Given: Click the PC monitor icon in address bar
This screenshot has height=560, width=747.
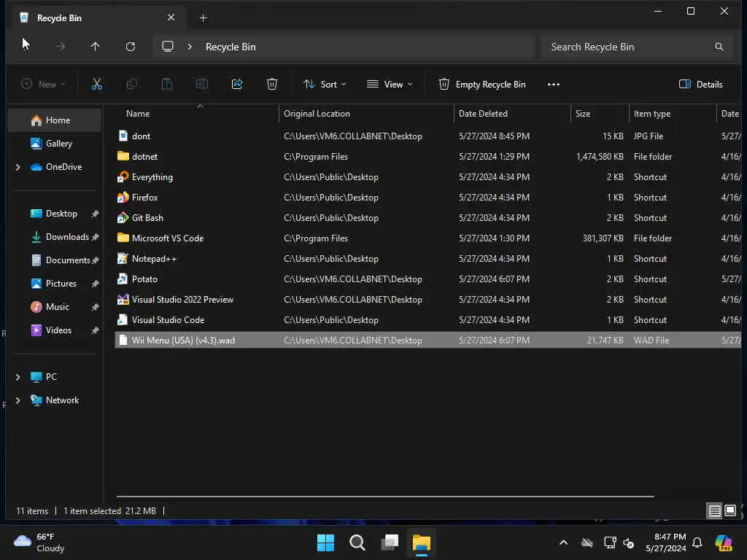Looking at the screenshot, I should coord(168,47).
